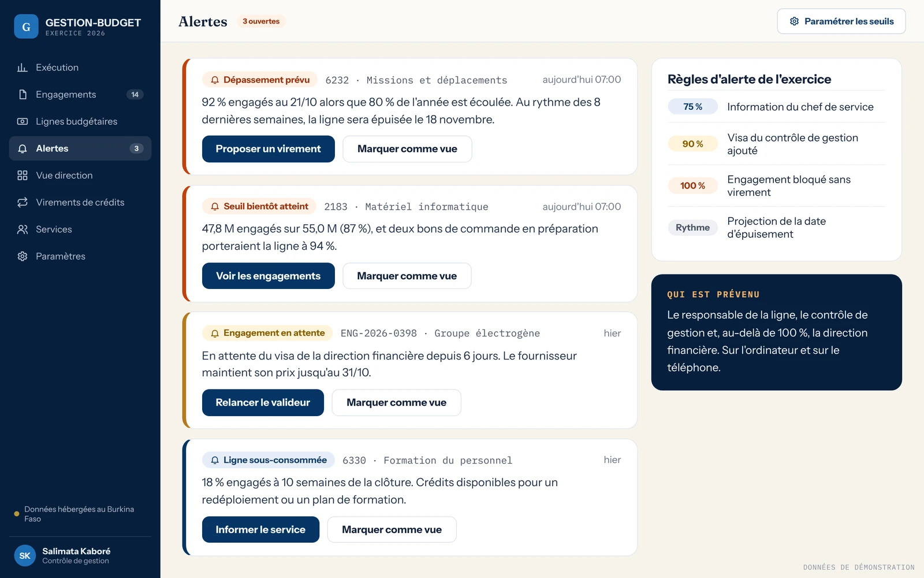Click the Engagements document icon

pos(23,94)
